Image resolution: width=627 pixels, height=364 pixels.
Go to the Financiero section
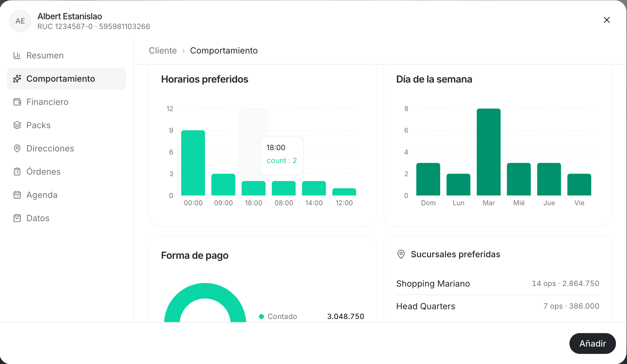[66, 102]
